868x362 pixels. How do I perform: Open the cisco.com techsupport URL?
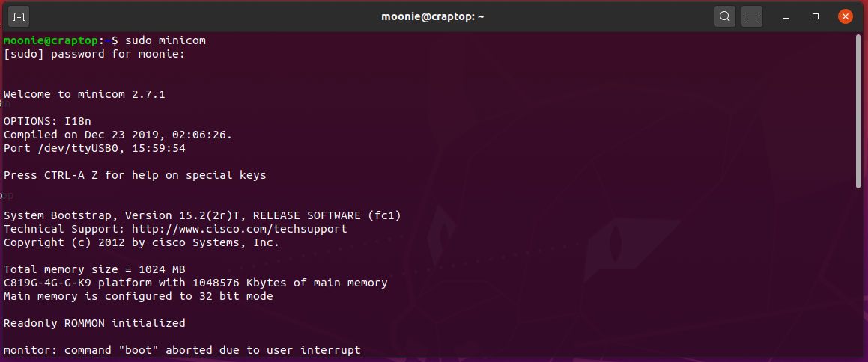(239, 229)
